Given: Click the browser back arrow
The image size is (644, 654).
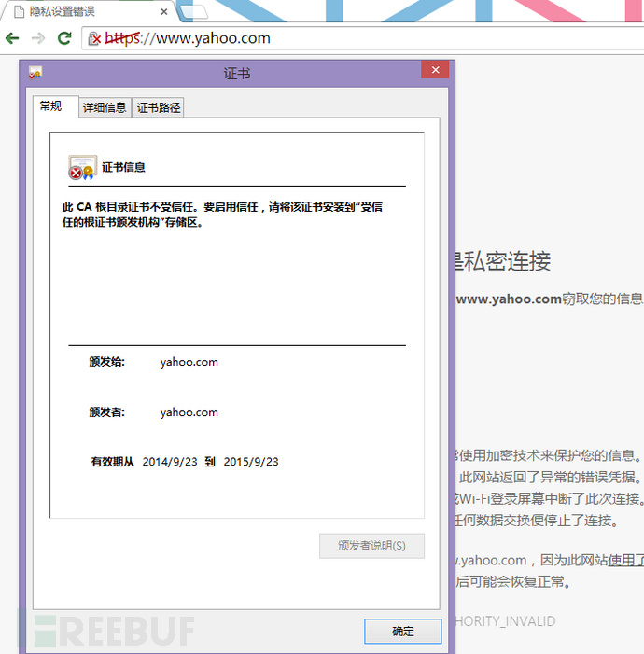Looking at the screenshot, I should (12, 39).
